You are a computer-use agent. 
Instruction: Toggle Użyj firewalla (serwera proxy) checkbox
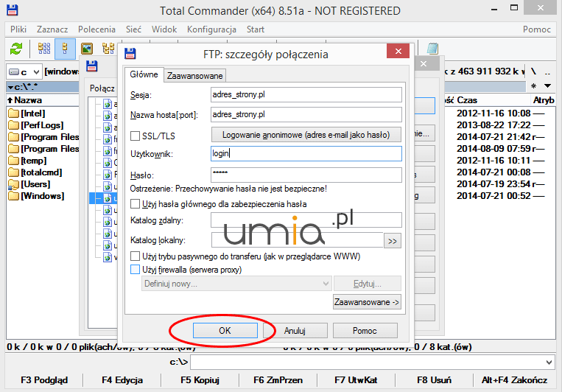point(135,270)
